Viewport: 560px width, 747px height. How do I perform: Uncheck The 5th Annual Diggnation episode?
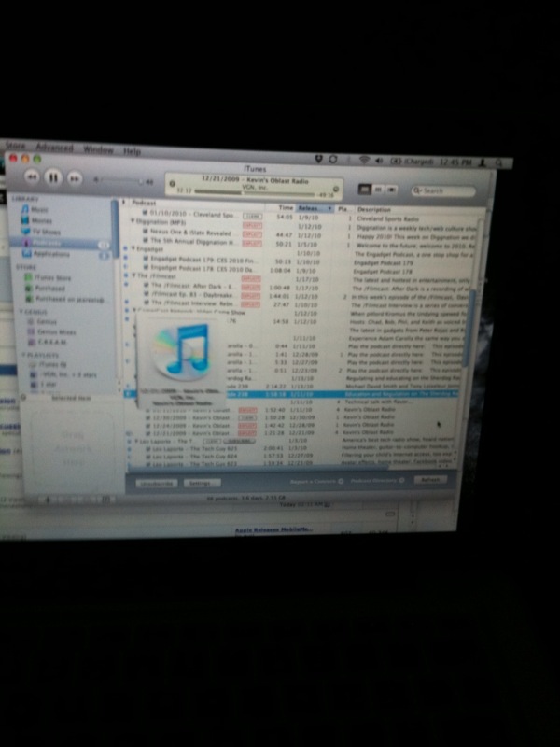146,240
